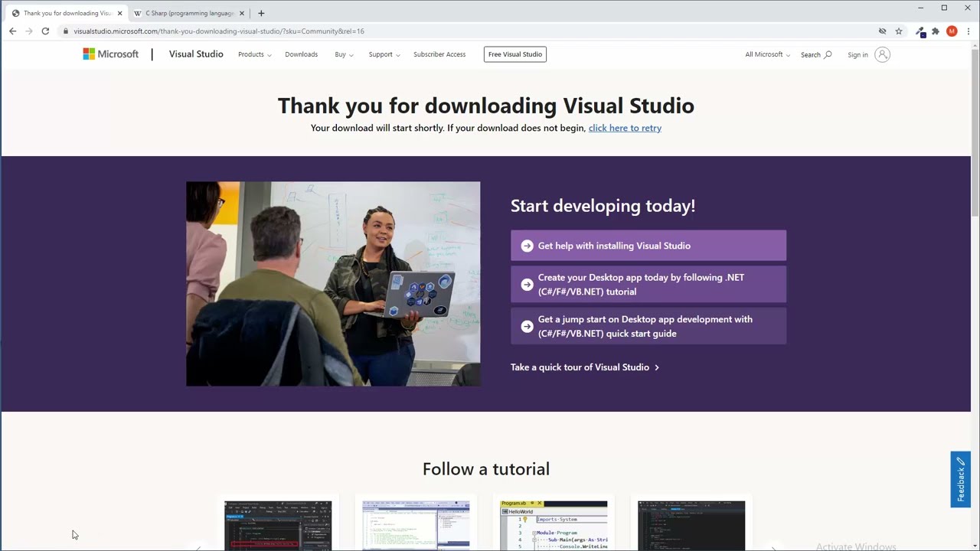980x551 pixels.
Task: Open the 'Create your Desktop app today' tutorial link
Action: pyautogui.click(x=648, y=285)
